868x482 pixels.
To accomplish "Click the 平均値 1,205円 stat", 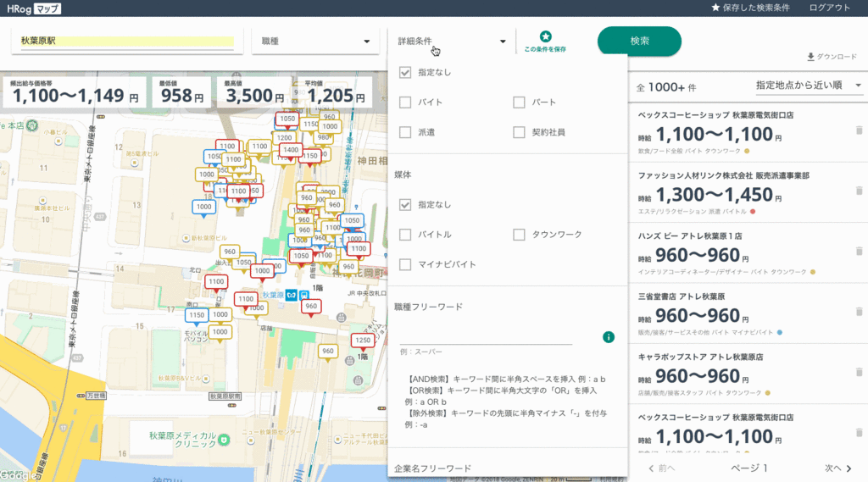I will pyautogui.click(x=336, y=91).
